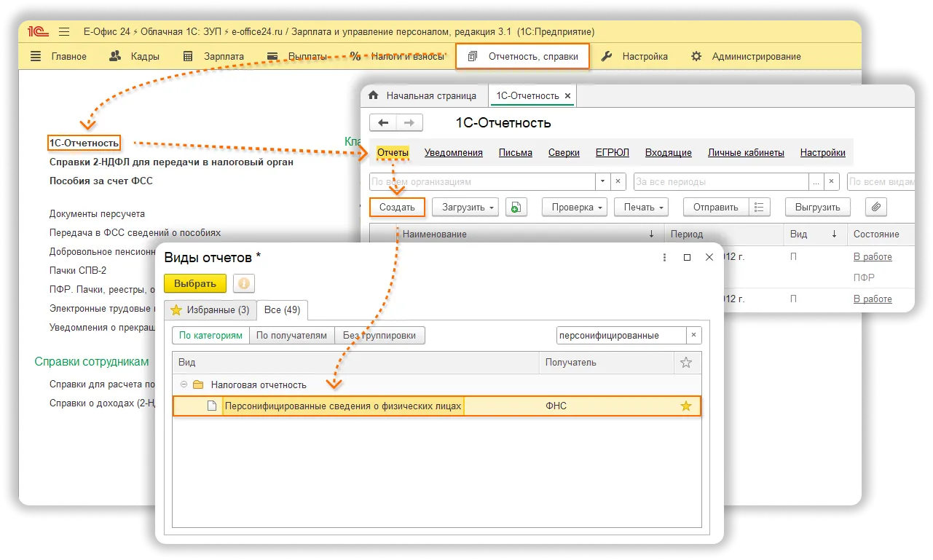Image resolution: width=933 pixels, height=560 pixels.
Task: Sort by Вид column in reports list
Action: coord(816,234)
